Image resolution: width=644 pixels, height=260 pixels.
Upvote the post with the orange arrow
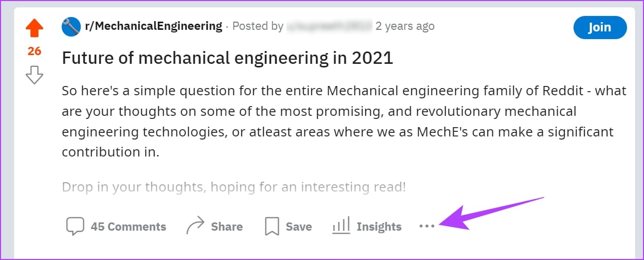(34, 28)
